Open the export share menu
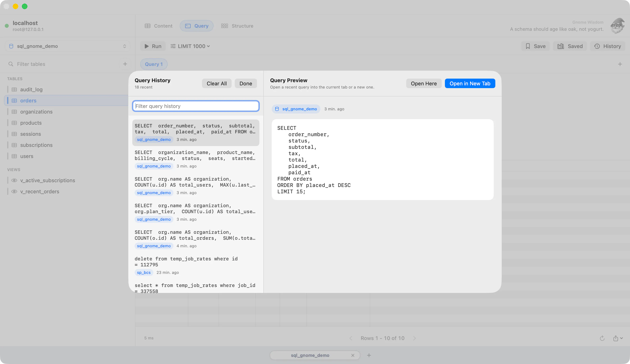630x364 pixels. pos(618,338)
